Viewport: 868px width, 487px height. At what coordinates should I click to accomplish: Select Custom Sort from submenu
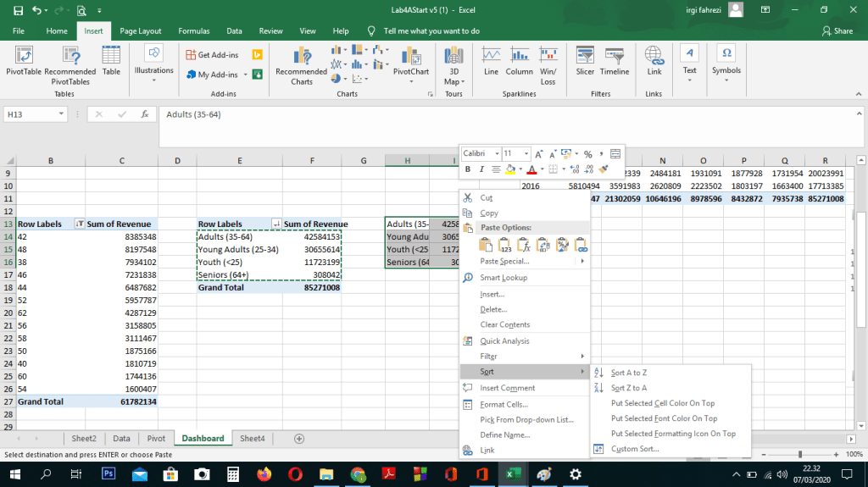(634, 449)
